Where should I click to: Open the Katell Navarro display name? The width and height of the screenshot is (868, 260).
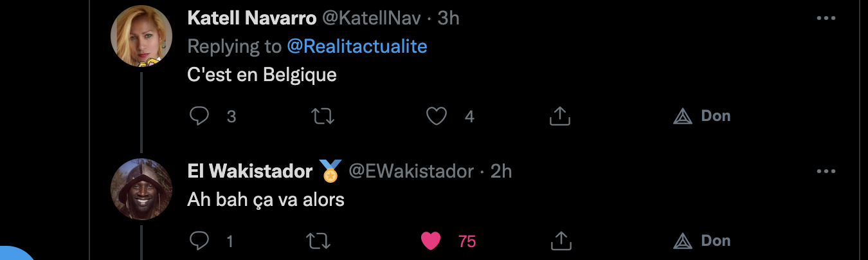[x=252, y=18]
